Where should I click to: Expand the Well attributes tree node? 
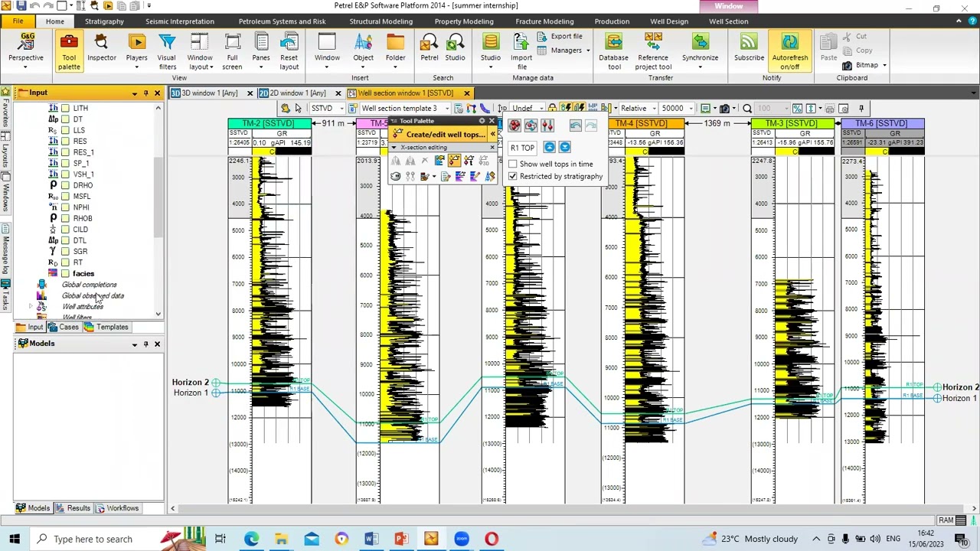31,307
